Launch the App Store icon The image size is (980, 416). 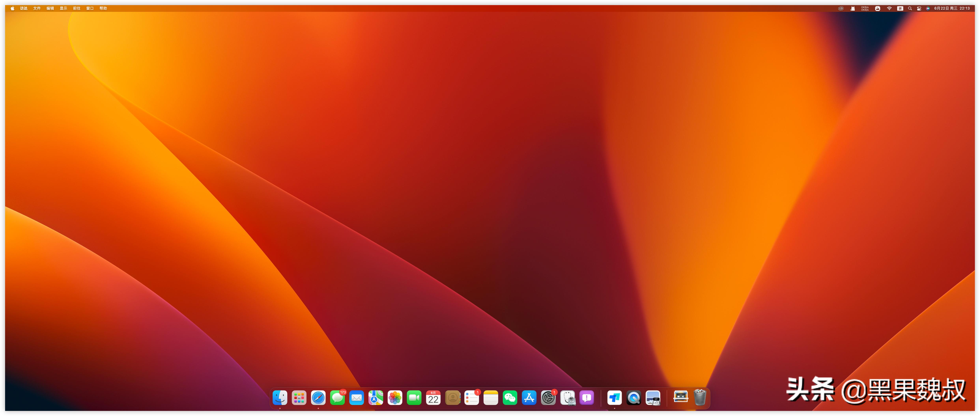tap(529, 398)
